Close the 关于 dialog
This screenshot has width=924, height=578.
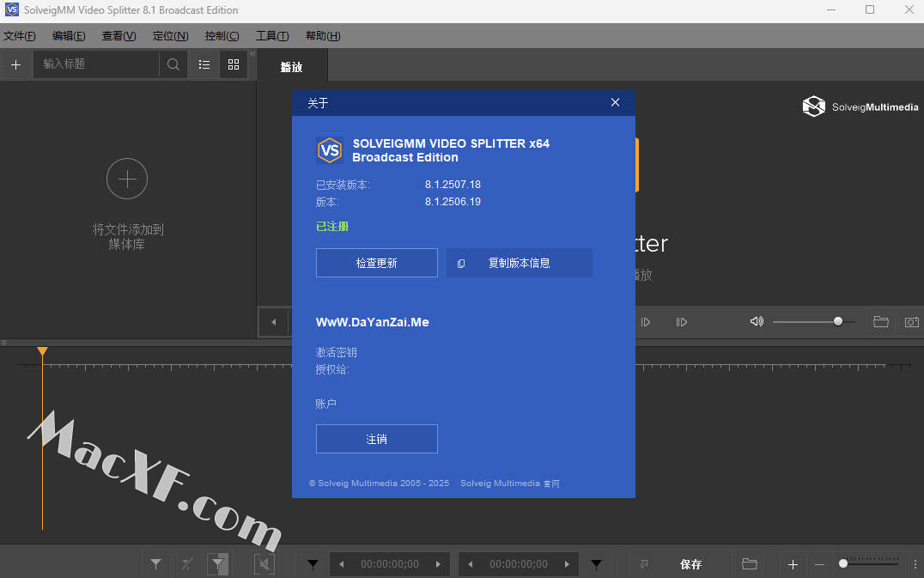[615, 102]
